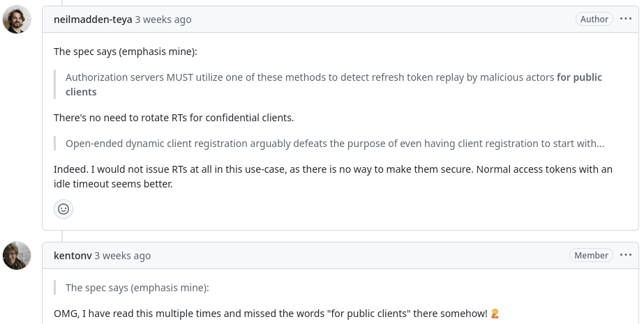This screenshot has height=324, width=644.
Task: Click the first 'The spec says (emphasis mine):' line
Action: pyautogui.click(x=126, y=52)
